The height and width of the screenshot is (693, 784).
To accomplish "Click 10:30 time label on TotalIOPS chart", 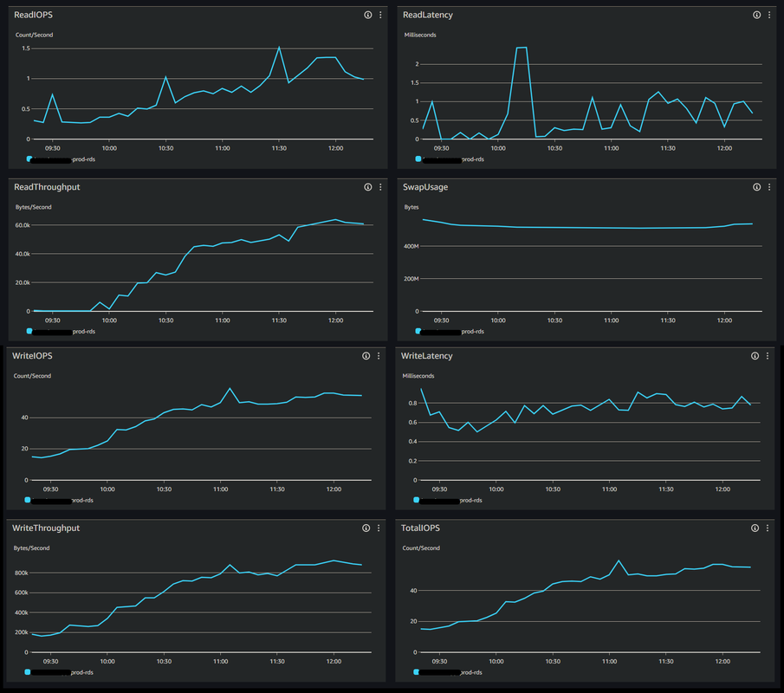I will (553, 662).
